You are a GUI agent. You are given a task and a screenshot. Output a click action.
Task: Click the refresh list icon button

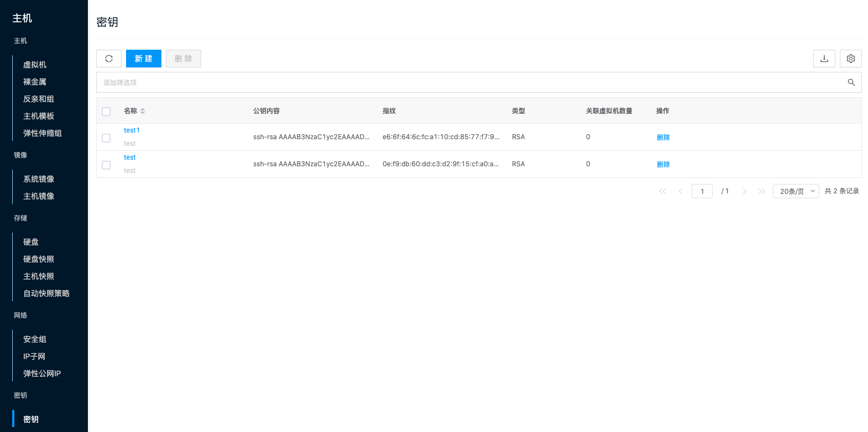pyautogui.click(x=109, y=59)
